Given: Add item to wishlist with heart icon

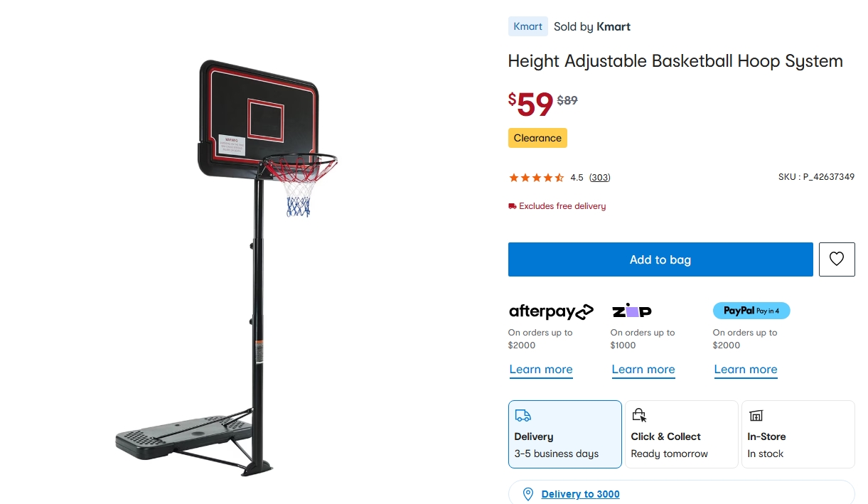Looking at the screenshot, I should (x=837, y=259).
